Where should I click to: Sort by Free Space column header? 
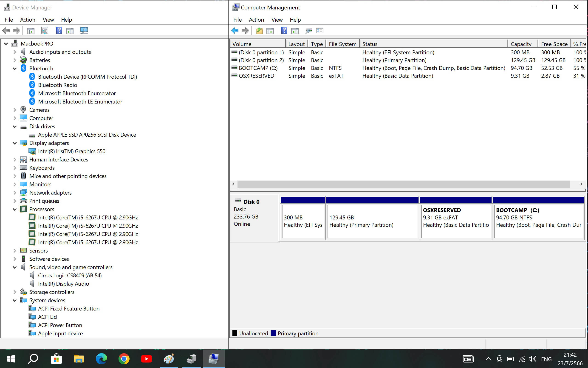554,44
